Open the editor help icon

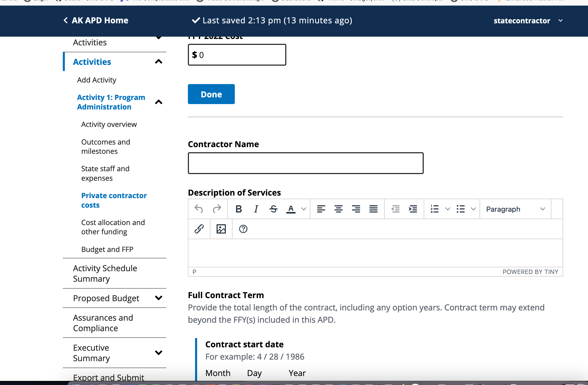coord(243,229)
